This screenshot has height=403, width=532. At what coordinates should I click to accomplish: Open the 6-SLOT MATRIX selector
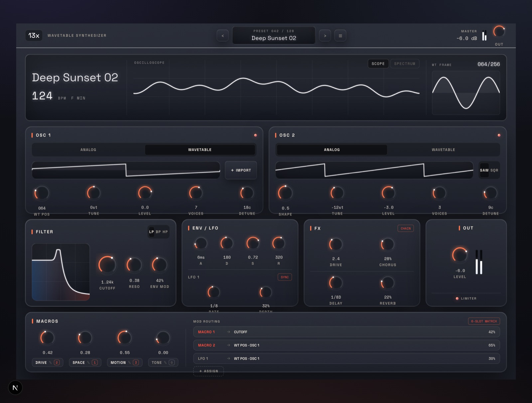coord(484,321)
